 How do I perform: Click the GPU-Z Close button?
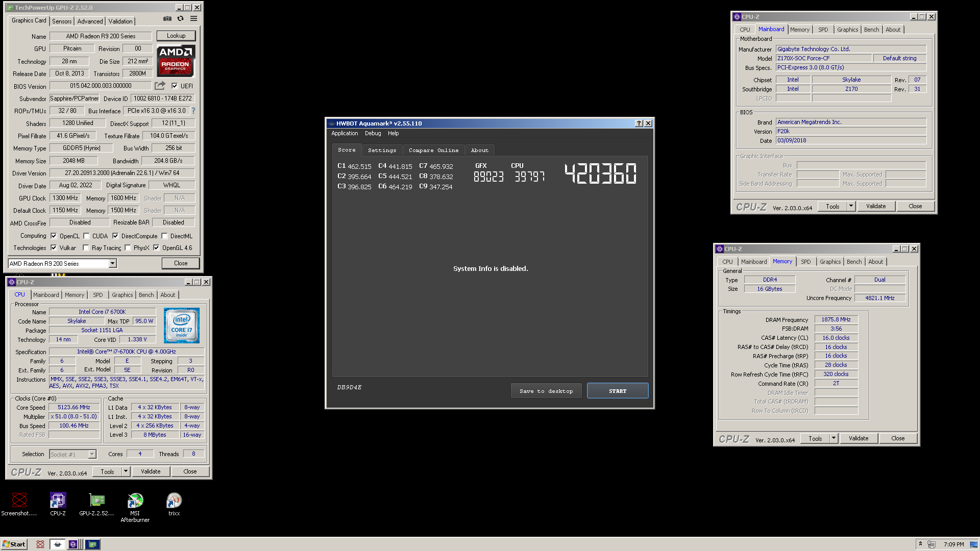tap(181, 263)
